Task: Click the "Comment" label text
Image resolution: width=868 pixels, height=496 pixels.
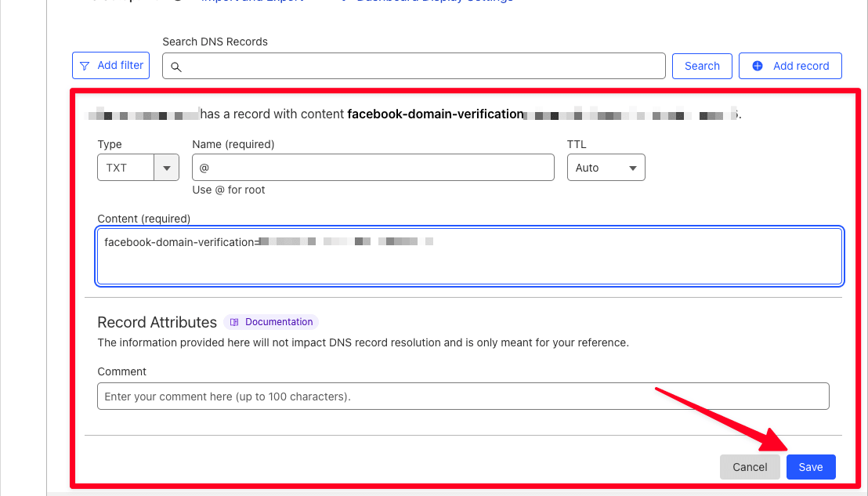Action: (121, 371)
